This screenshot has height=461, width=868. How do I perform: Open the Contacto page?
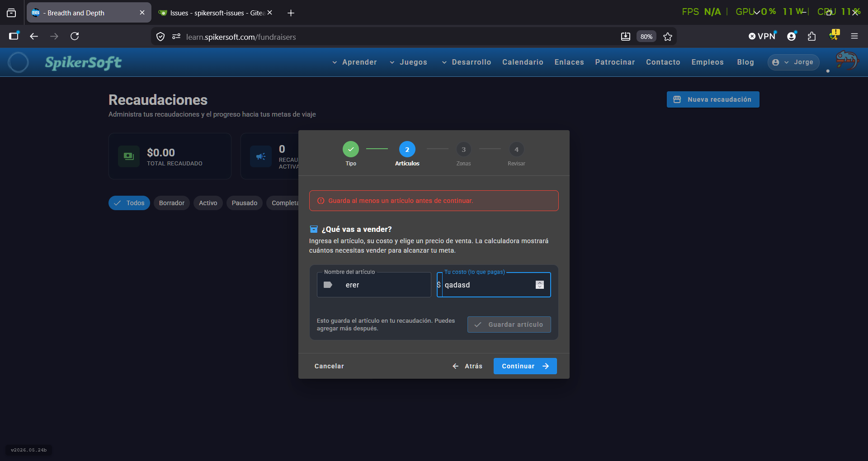tap(663, 62)
